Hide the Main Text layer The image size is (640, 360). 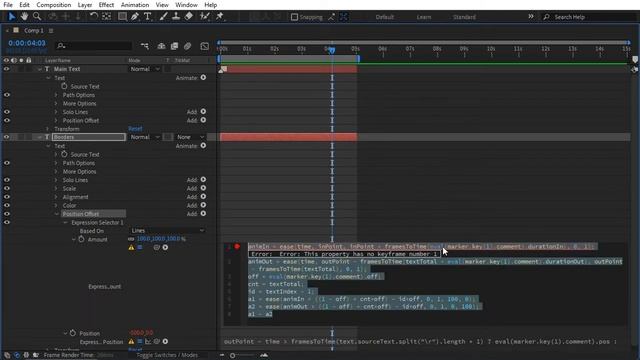6,69
